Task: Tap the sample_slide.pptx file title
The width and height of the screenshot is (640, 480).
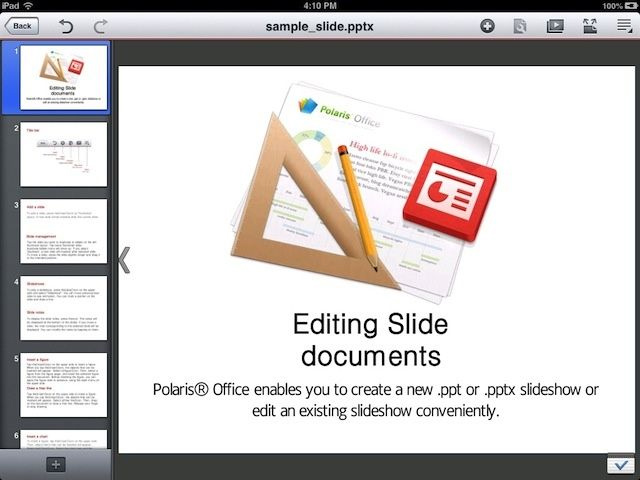Action: [320, 27]
